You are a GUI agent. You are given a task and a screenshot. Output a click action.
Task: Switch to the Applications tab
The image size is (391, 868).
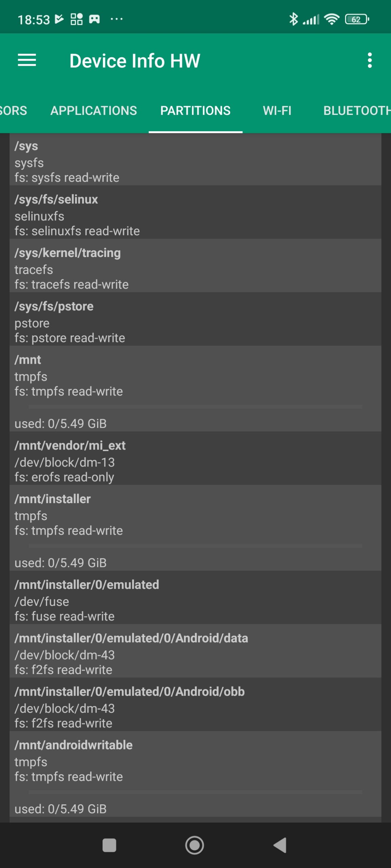tap(94, 111)
